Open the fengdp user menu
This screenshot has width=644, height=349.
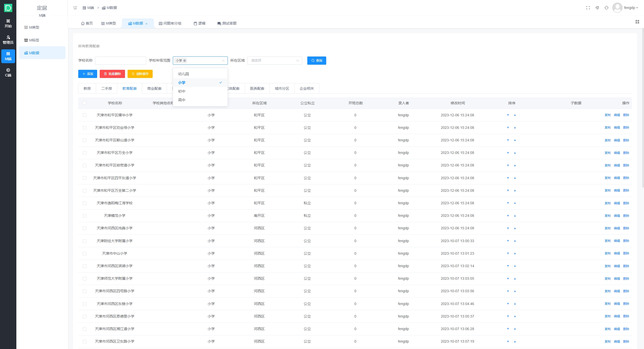(631, 8)
